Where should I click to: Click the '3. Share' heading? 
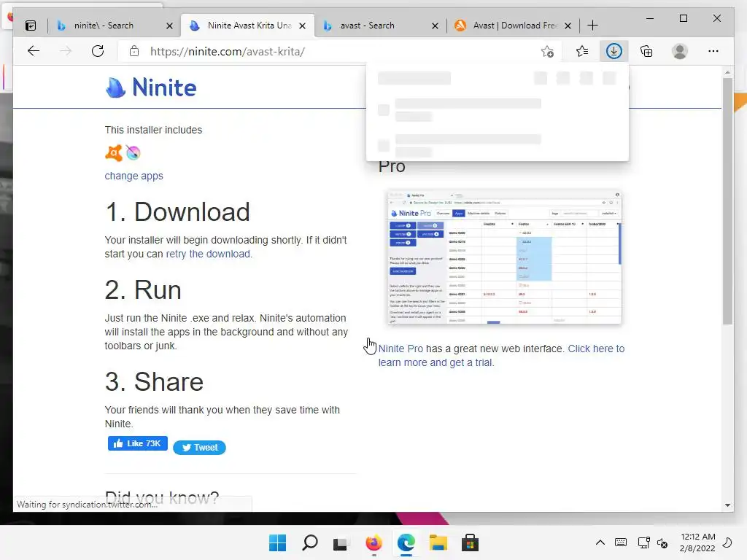click(154, 382)
